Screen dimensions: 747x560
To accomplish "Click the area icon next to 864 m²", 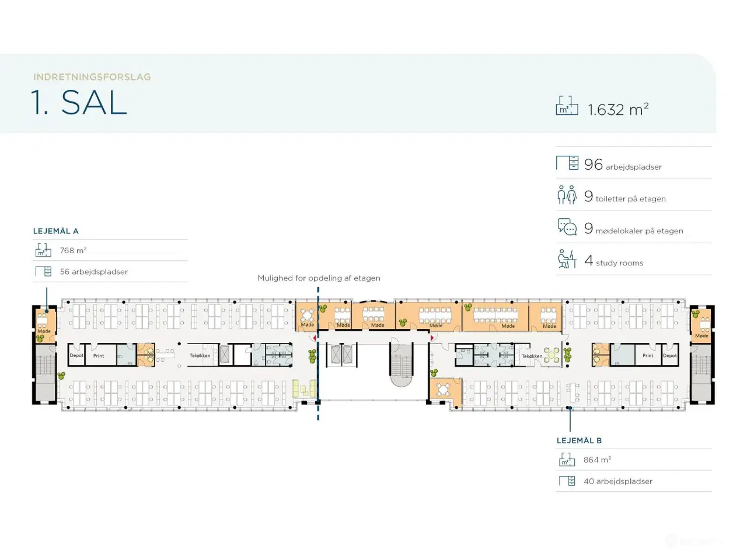I will click(567, 460).
